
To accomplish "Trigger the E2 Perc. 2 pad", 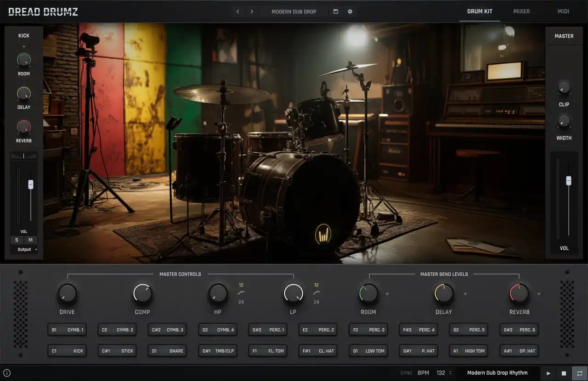I will [318, 330].
